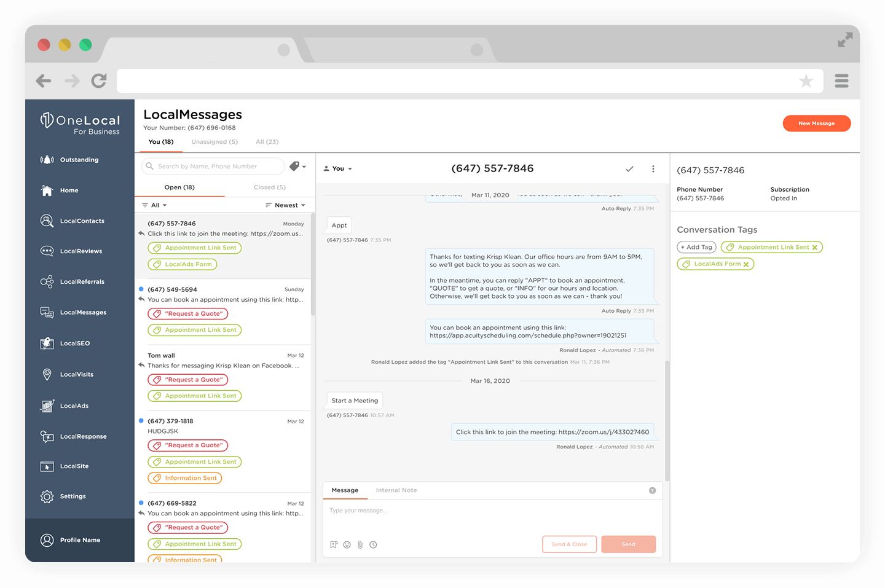Open the Newest sort order dropdown
885x588 pixels.
click(x=286, y=205)
